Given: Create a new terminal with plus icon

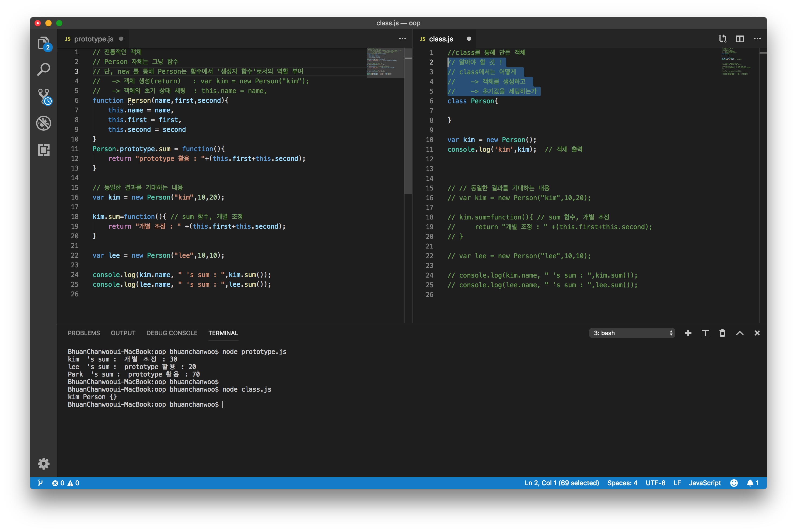Looking at the screenshot, I should (x=688, y=333).
